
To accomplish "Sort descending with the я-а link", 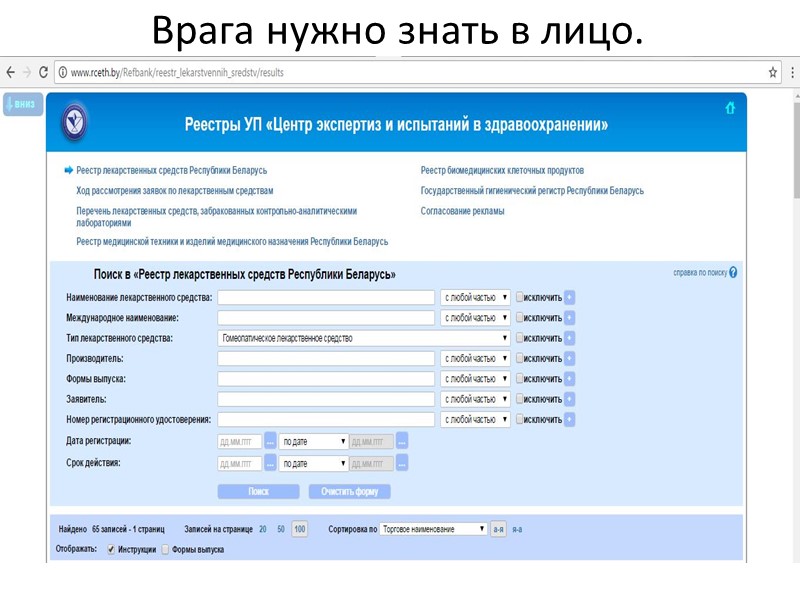I will point(517,530).
